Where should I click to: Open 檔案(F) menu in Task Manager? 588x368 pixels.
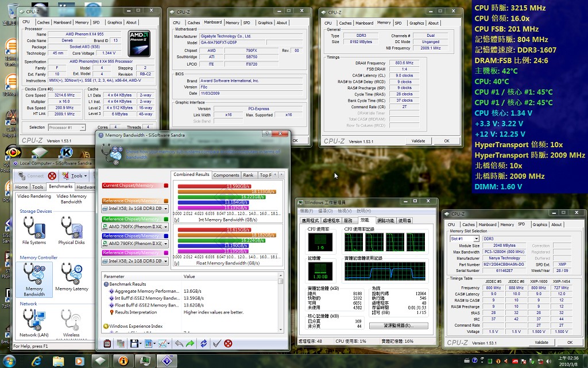pyautogui.click(x=307, y=211)
